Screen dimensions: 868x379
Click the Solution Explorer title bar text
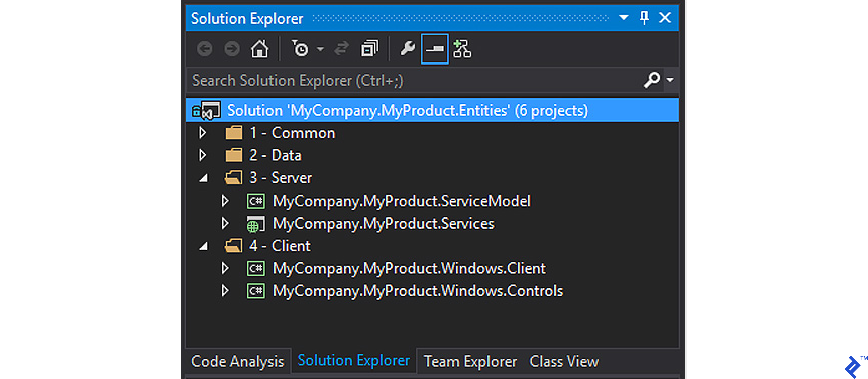pos(247,19)
